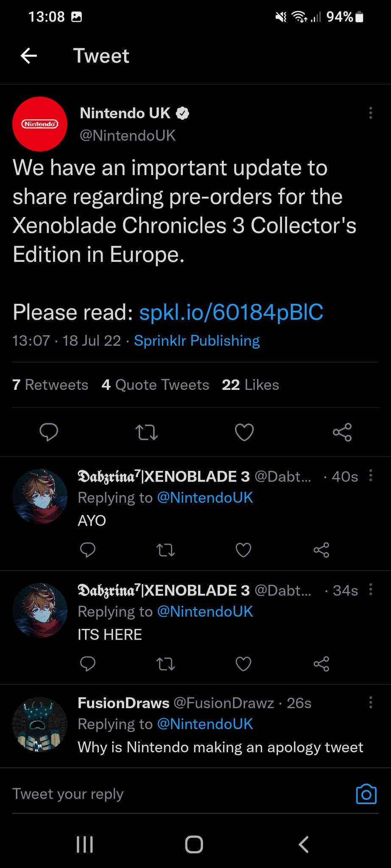This screenshot has width=391, height=868.
Task: Share the Nintendo UK tweet
Action: [342, 432]
